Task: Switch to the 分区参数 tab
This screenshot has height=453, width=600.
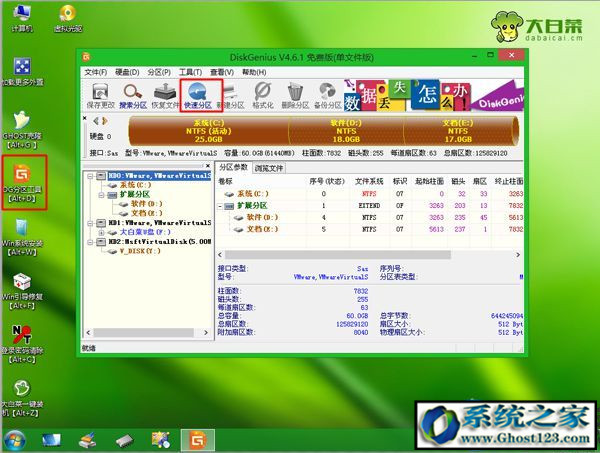Action: click(x=233, y=167)
